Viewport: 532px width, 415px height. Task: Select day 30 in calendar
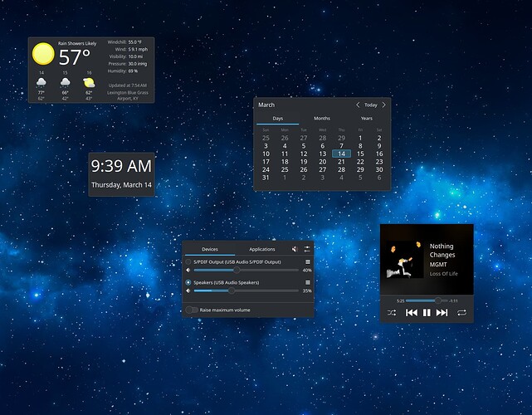tap(379, 169)
